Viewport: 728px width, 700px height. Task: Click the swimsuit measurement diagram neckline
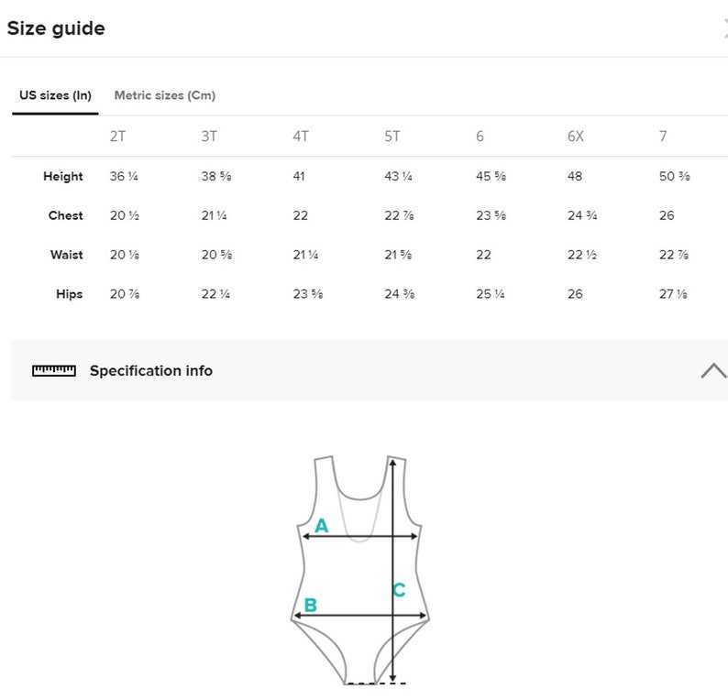[359, 494]
